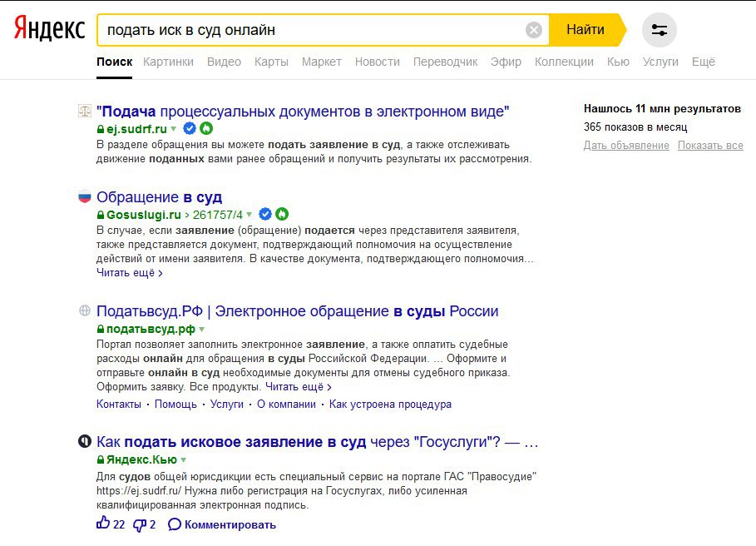This screenshot has width=756, height=546.
Task: Click the 261757/4 path segment link
Action: point(217,215)
